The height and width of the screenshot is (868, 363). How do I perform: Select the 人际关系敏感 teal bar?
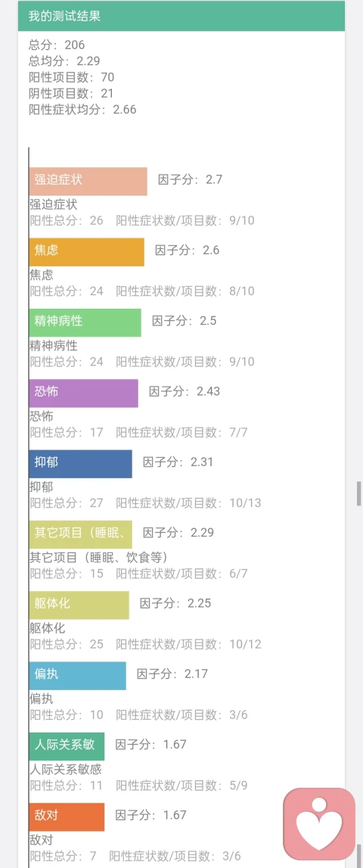pos(67,746)
